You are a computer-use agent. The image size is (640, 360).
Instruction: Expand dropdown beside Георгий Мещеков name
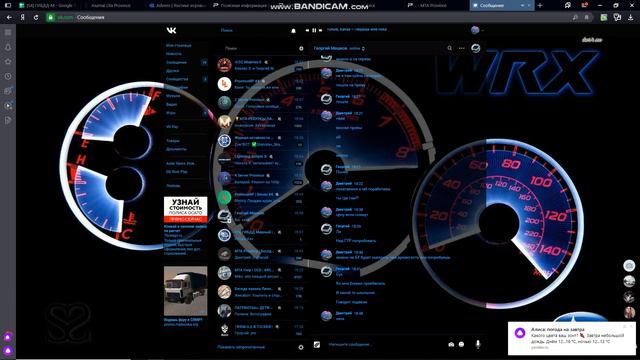[x=363, y=49]
